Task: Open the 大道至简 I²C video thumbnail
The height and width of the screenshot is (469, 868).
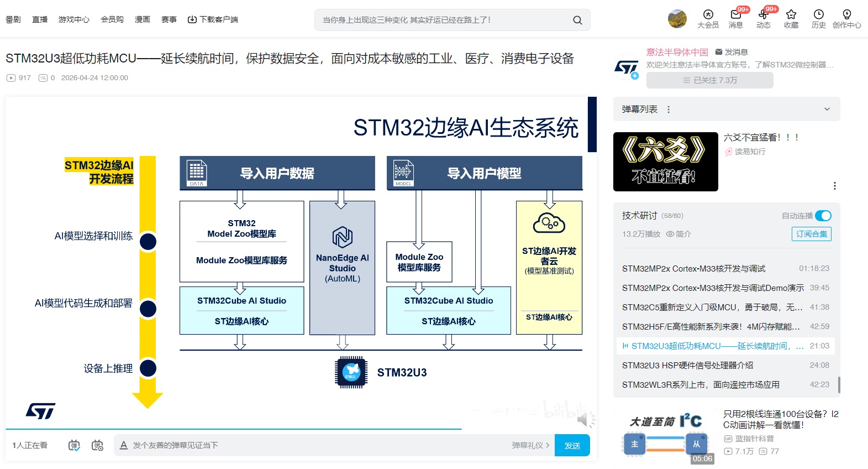Action: [666, 439]
